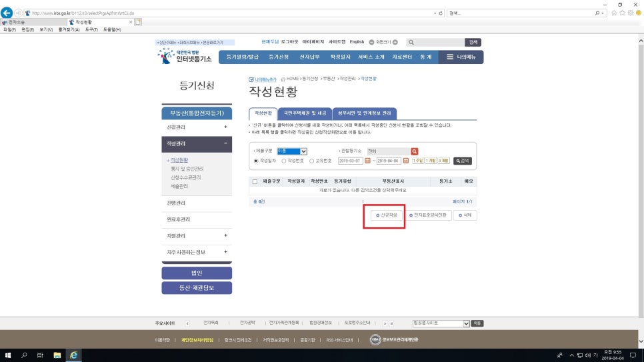Click the 인터넷등기소 logo
The width and height of the screenshot is (644, 362).
pyautogui.click(x=185, y=56)
